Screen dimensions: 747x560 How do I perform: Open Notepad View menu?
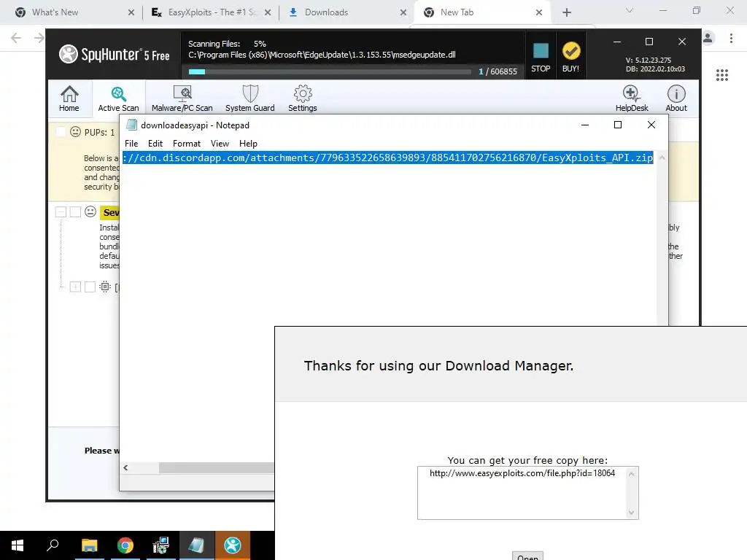(x=220, y=144)
